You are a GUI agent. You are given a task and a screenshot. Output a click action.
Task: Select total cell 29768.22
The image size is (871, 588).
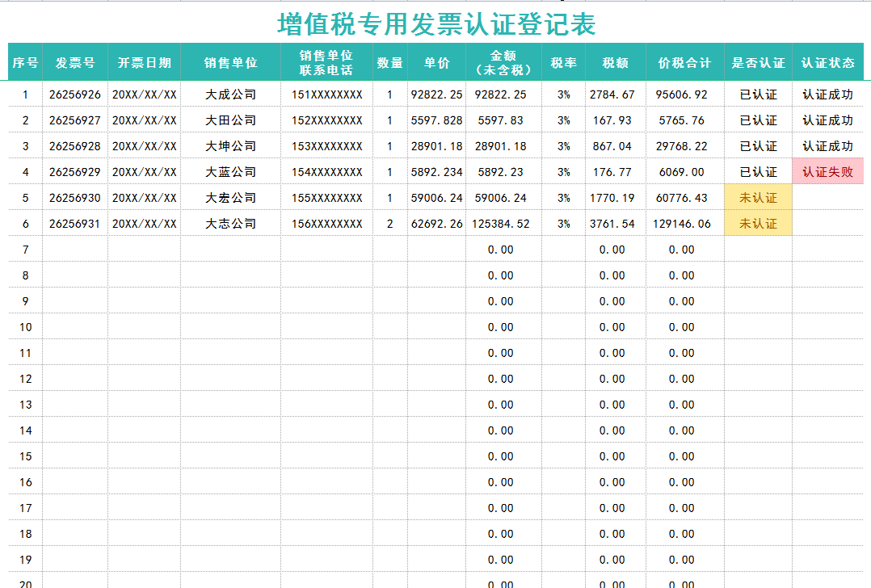(x=685, y=146)
